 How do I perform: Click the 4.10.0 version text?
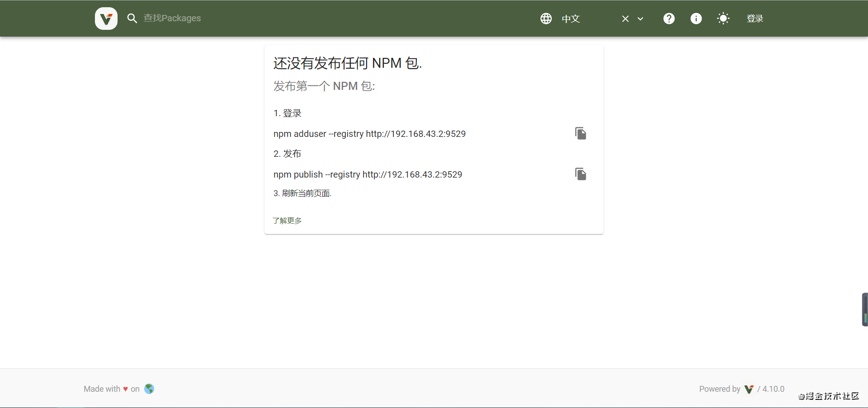(x=774, y=389)
